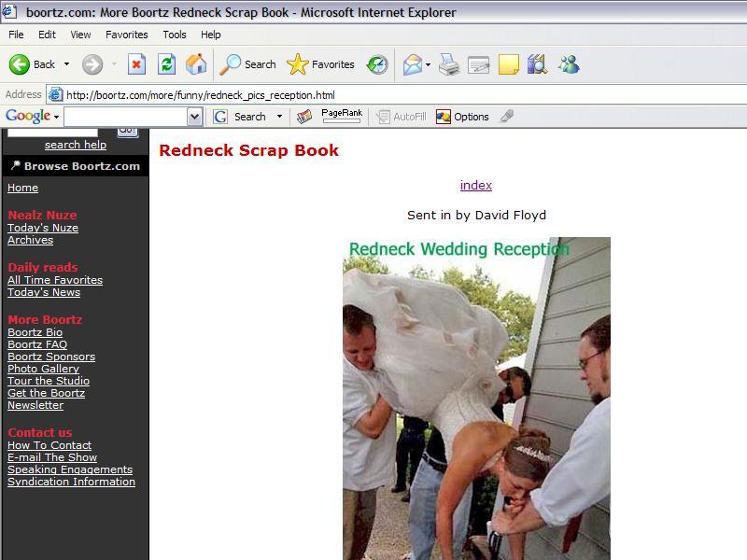Refresh the page with the Refresh icon
Viewport: 747px width, 560px height.
[166, 64]
